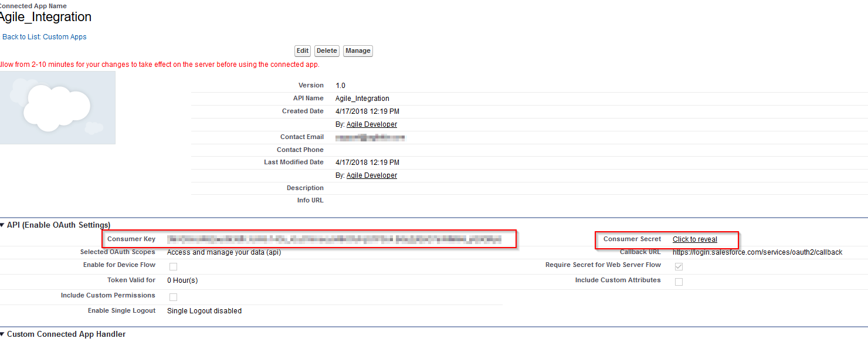Enable the Include Custom Permissions checkbox
The image size is (868, 345).
[x=173, y=297]
